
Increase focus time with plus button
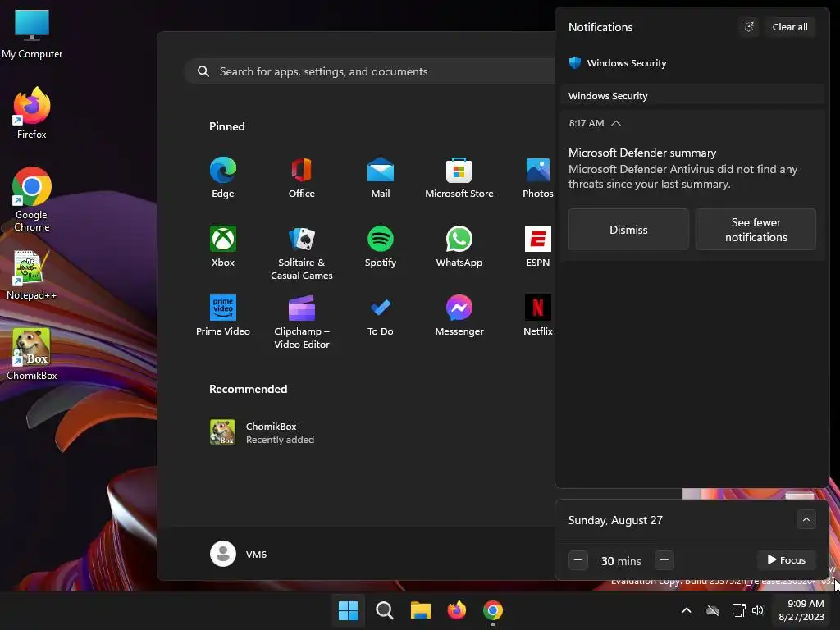click(x=664, y=559)
